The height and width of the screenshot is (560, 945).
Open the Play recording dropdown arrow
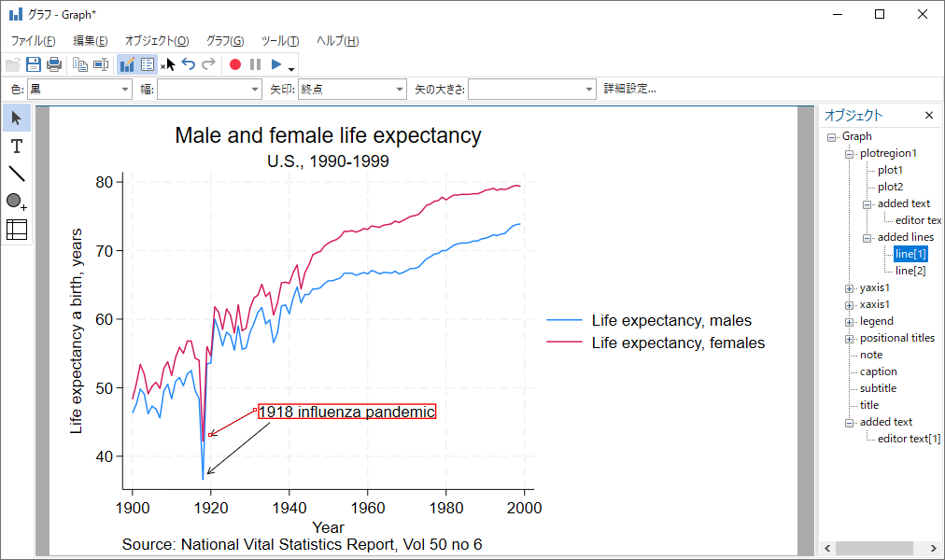tap(291, 69)
